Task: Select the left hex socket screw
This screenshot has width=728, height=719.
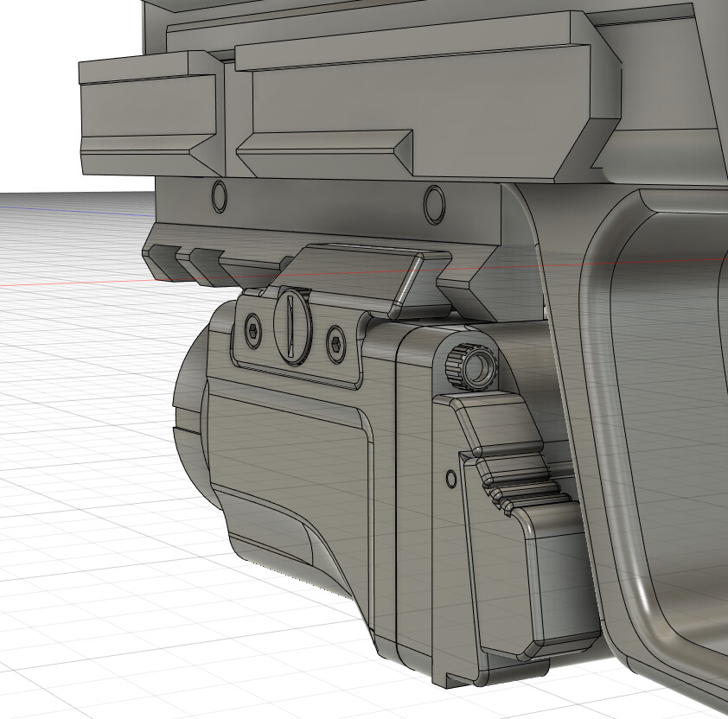Action: pyautogui.click(x=252, y=329)
